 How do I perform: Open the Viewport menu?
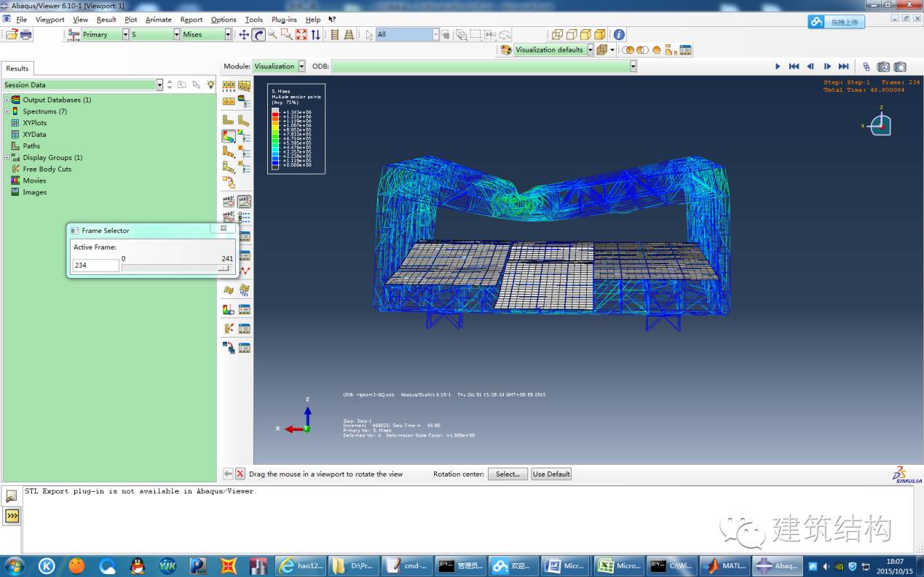click(x=50, y=20)
